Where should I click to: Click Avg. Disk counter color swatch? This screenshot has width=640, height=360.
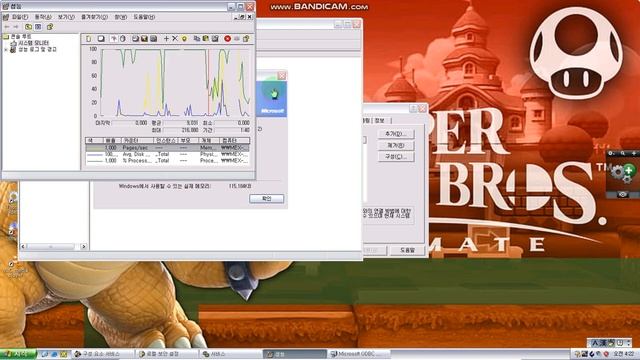pyautogui.click(x=95, y=154)
